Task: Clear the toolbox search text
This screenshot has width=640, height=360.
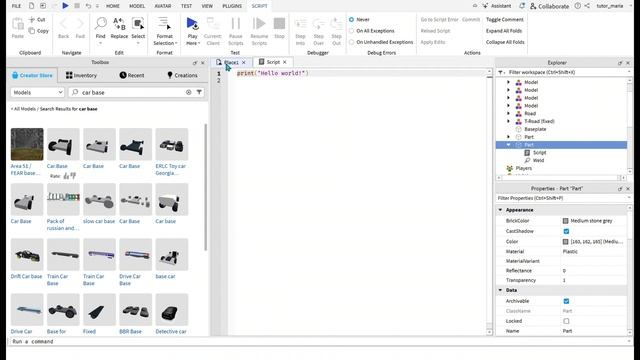Action: [x=189, y=92]
